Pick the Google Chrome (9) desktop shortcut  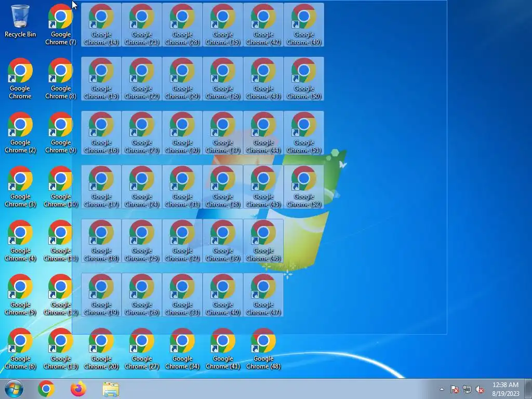pos(61,132)
